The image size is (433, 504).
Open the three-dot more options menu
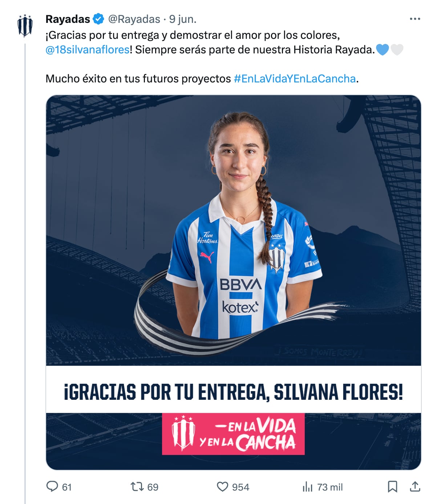coord(415,19)
